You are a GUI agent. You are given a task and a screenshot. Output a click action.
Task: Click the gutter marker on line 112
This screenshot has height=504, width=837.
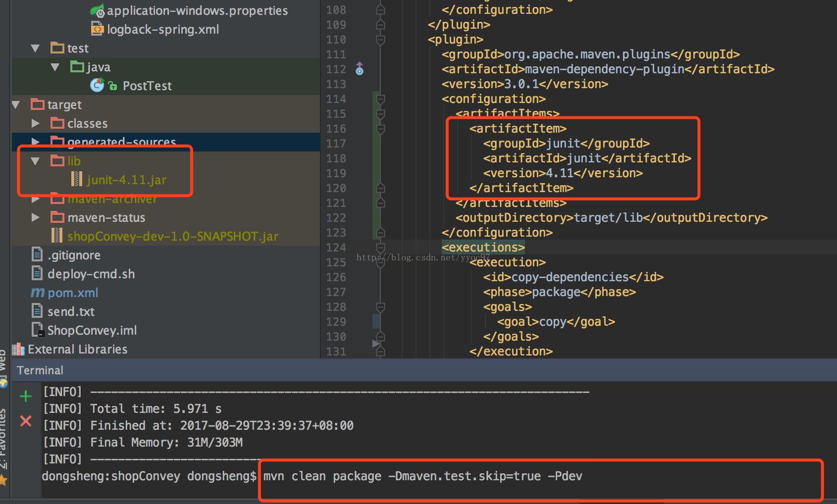(360, 69)
